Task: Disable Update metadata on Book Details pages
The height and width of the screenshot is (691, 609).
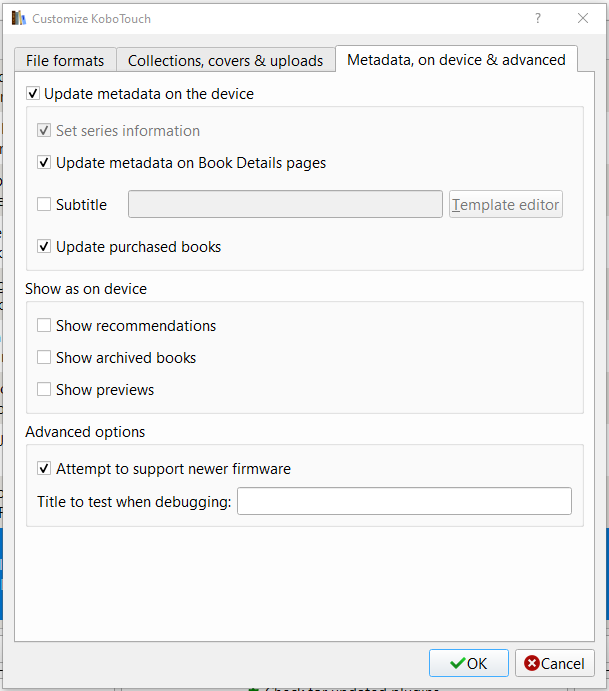Action: tap(44, 163)
